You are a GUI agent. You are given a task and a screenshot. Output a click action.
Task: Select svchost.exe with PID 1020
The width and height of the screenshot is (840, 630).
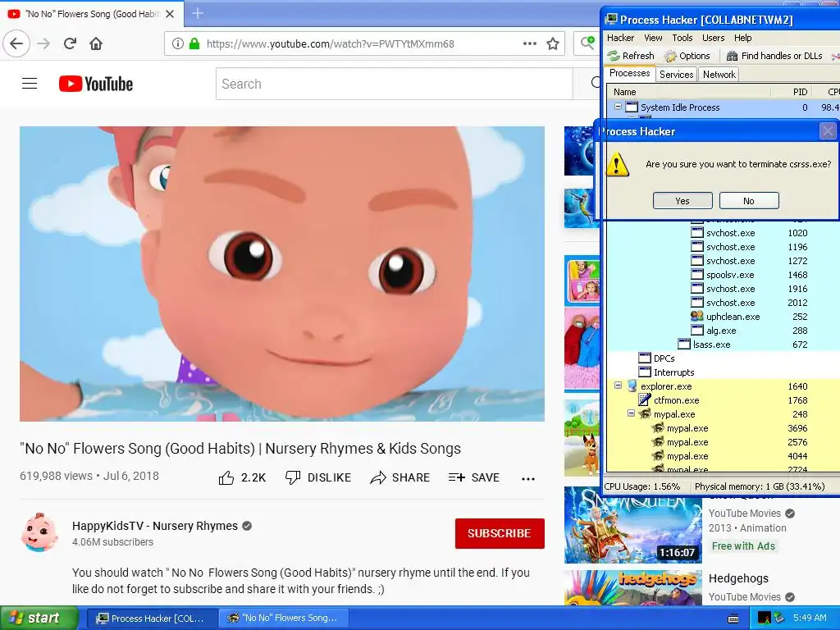722,233
